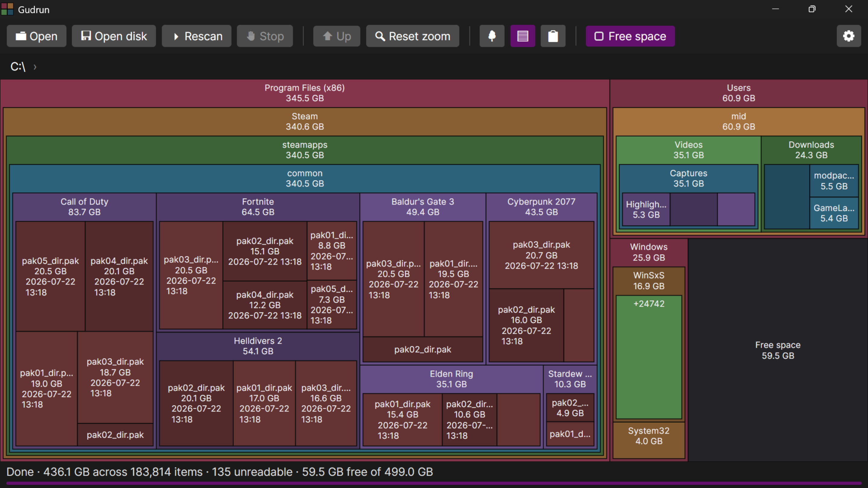
Task: Click the Gudrun app logo icon
Action: 8,9
